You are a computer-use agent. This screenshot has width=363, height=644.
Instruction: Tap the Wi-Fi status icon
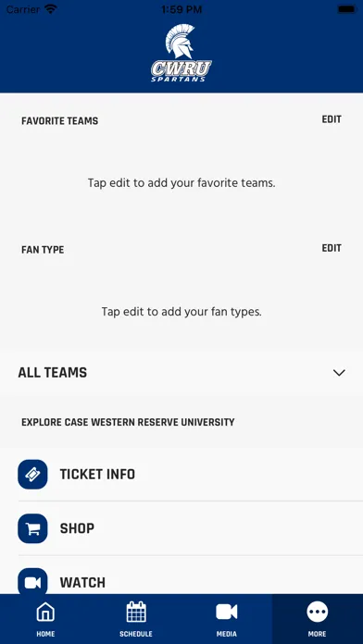point(51,9)
